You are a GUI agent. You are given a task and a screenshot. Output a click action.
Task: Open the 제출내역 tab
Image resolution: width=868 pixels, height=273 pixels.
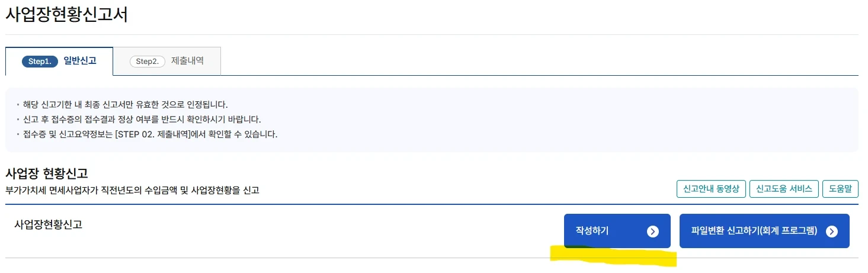(x=187, y=61)
